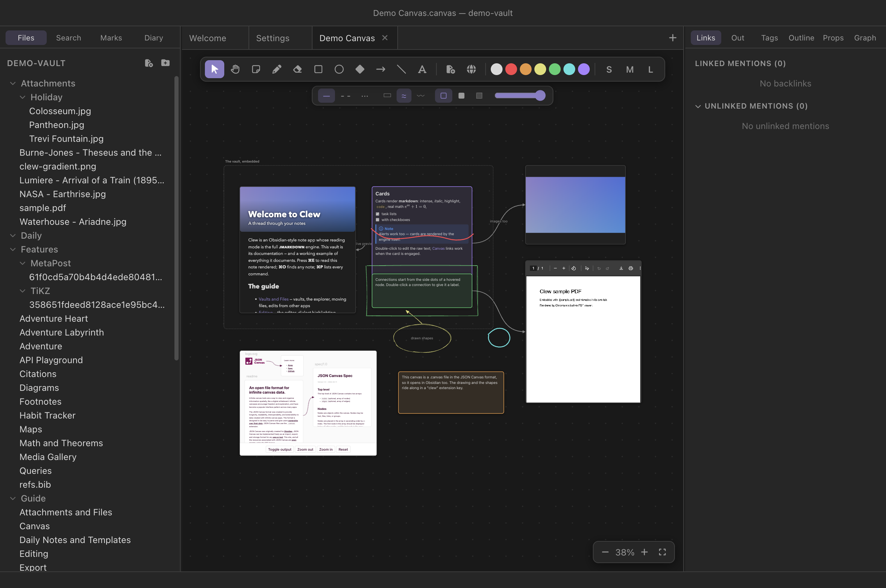The image size is (886, 588).
Task: Open the clew-gradient.png image card
Action: pyautogui.click(x=575, y=205)
